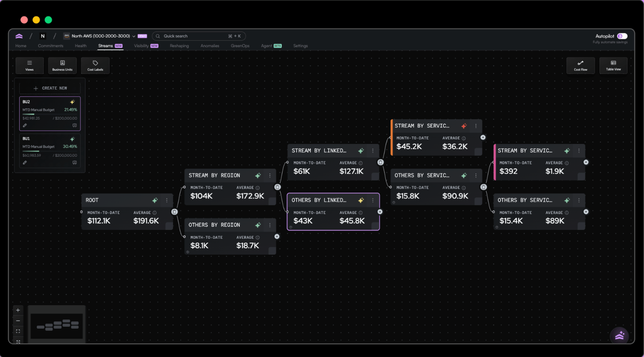Viewport: 644px width, 357px height.
Task: Open the Commitments tab
Action: (51, 46)
